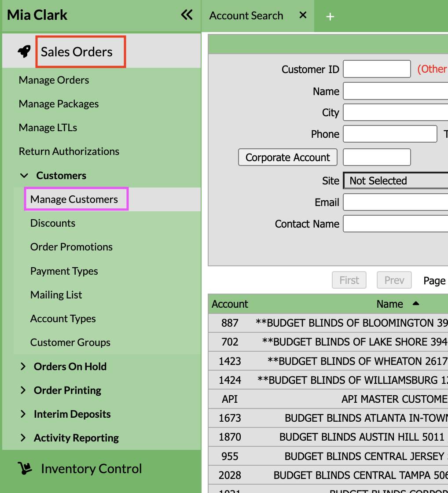Viewport: 448px width, 493px height.
Task: Select account 1870 row
Action: click(328, 437)
